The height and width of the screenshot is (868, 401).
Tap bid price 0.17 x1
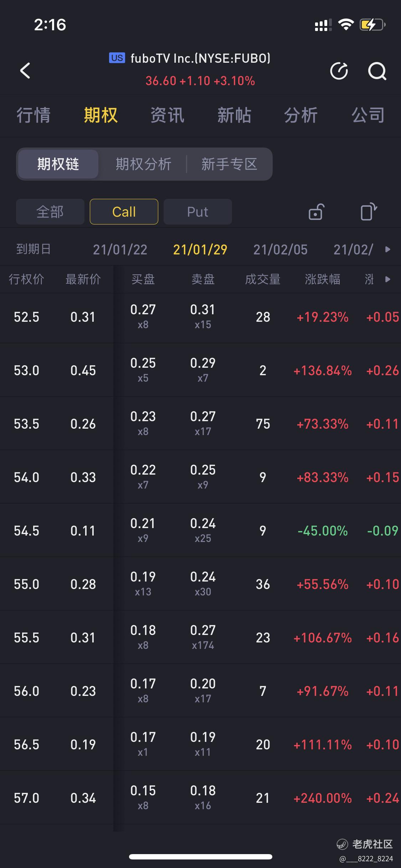tap(143, 744)
